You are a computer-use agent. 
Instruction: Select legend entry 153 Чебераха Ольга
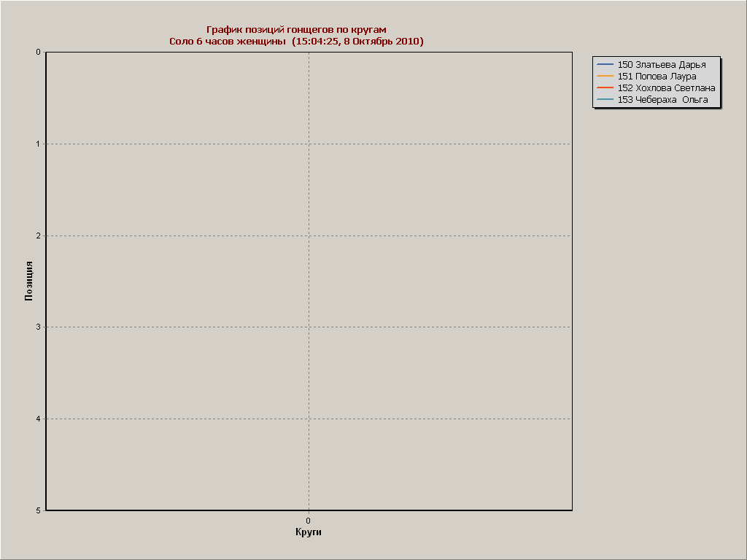[x=662, y=100]
